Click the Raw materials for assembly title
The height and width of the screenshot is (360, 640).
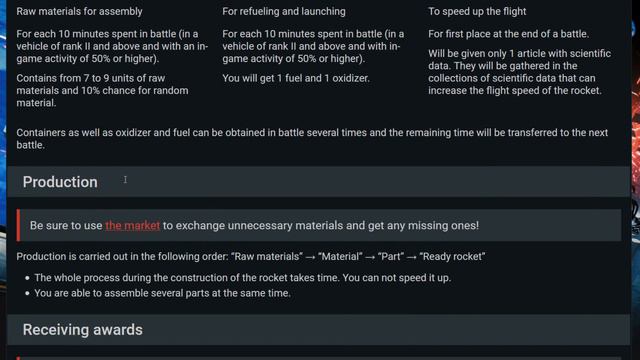click(79, 11)
